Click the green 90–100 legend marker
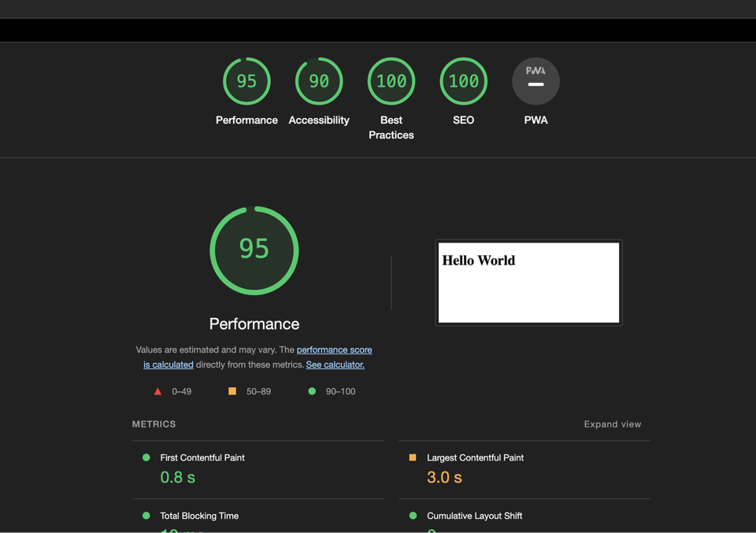This screenshot has height=533, width=756. tap(312, 391)
